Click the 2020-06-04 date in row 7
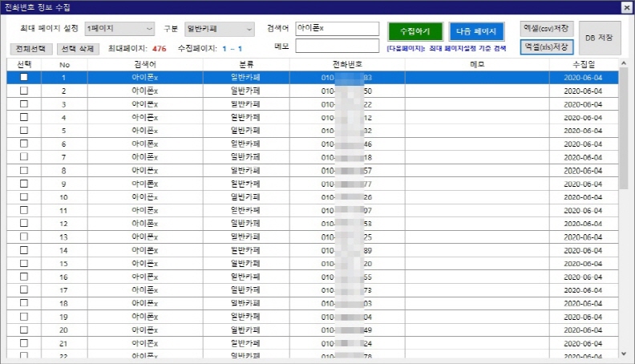Screen dimensions: 635x364 coord(583,157)
